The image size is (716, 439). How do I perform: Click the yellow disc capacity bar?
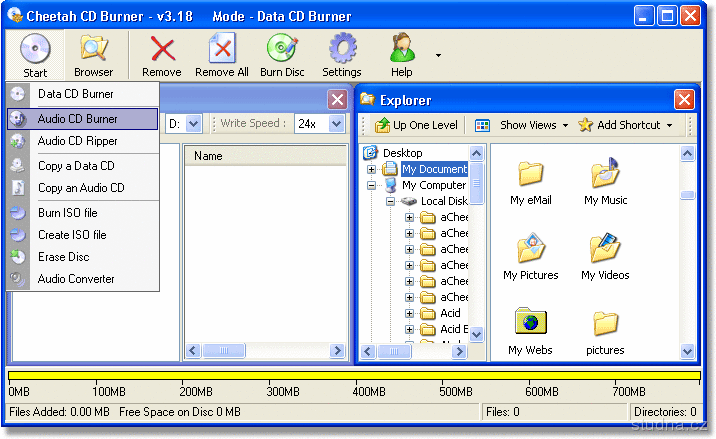coord(354,376)
